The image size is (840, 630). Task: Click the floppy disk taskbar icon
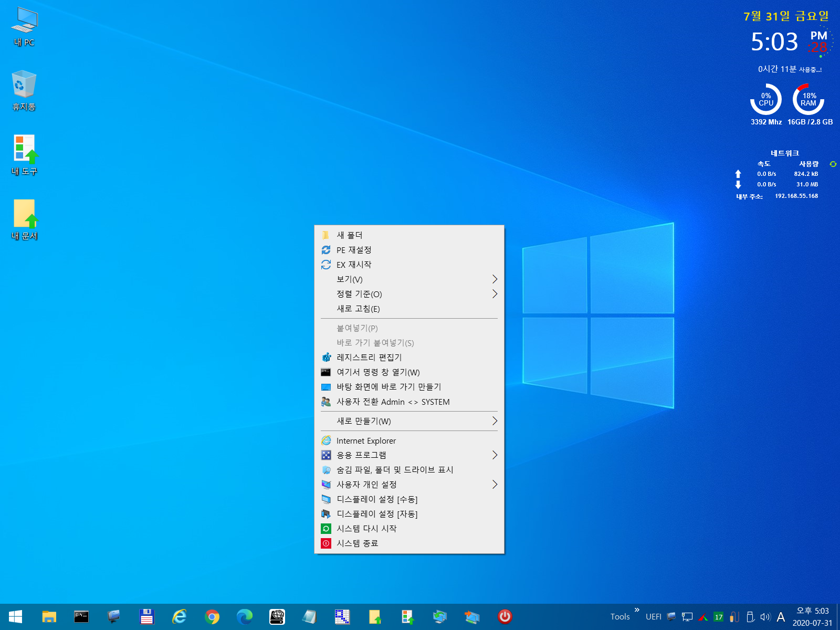click(x=146, y=617)
